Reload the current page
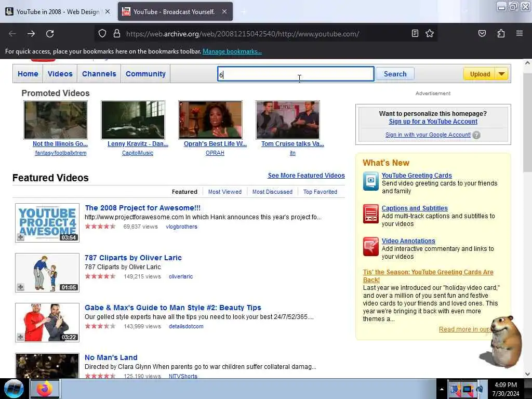The image size is (532, 399). coord(50,34)
